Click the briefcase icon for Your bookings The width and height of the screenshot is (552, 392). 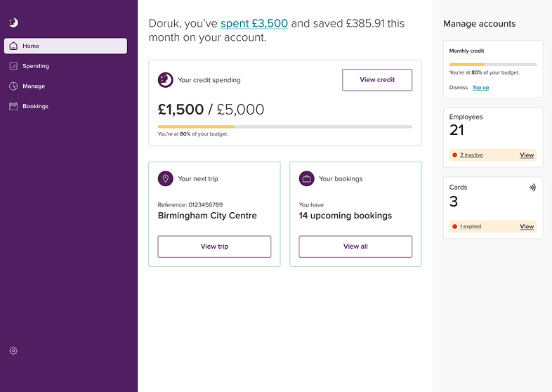pyautogui.click(x=306, y=178)
